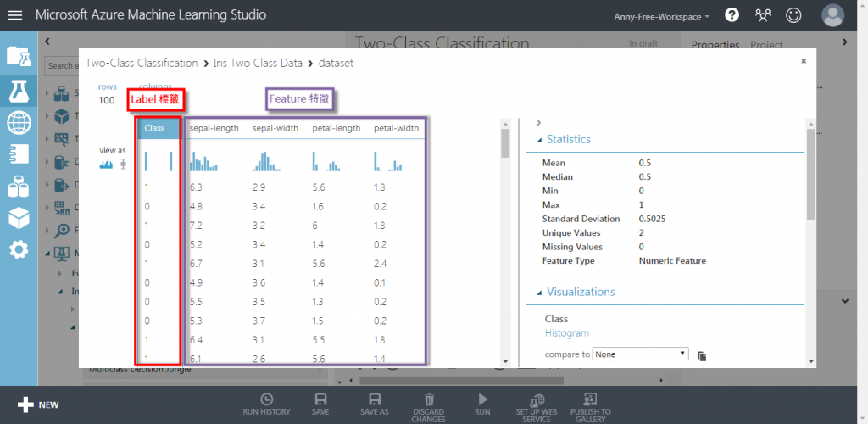The width and height of the screenshot is (868, 424).
Task: Click SAVE in bottom bar
Action: point(320,404)
